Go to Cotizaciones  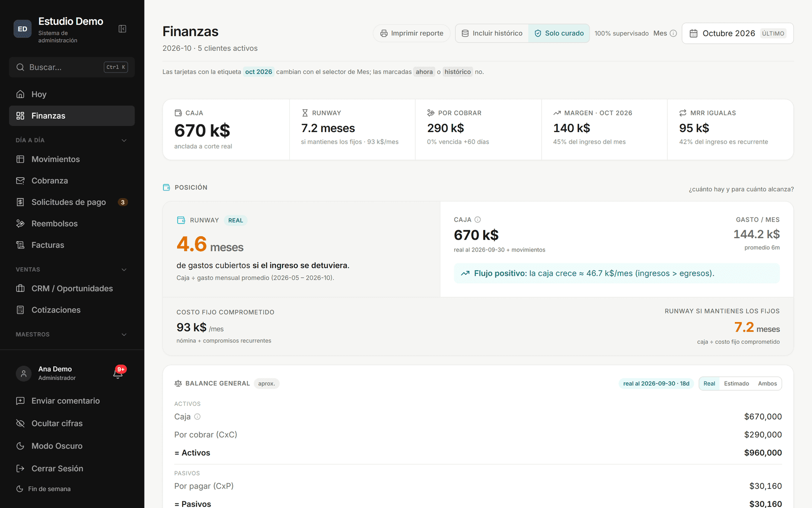[72, 310]
